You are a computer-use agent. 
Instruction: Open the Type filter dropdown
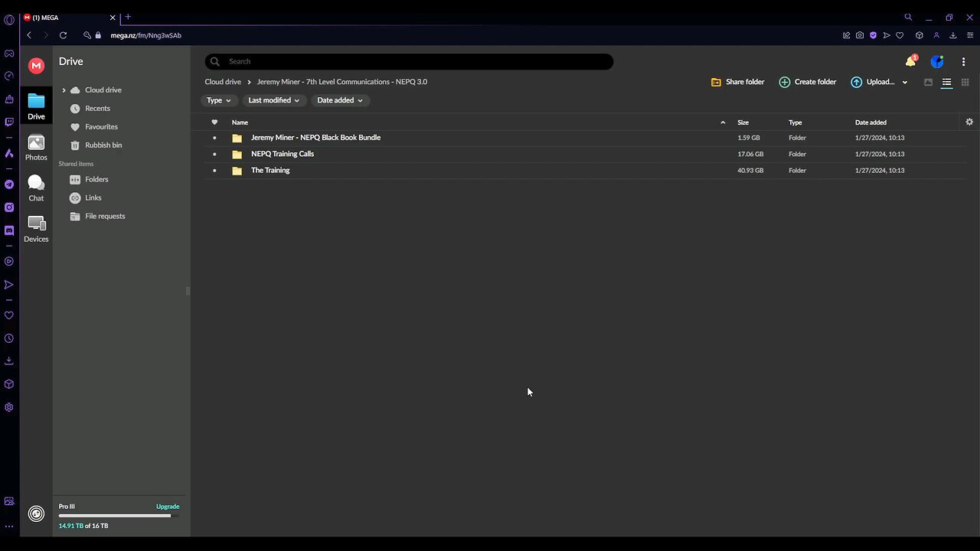(x=219, y=100)
